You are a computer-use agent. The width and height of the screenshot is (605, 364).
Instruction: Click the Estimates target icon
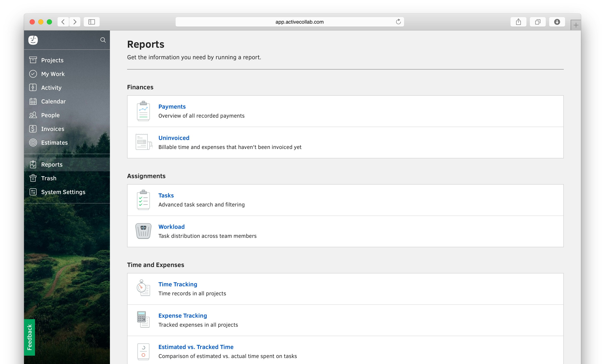33,143
